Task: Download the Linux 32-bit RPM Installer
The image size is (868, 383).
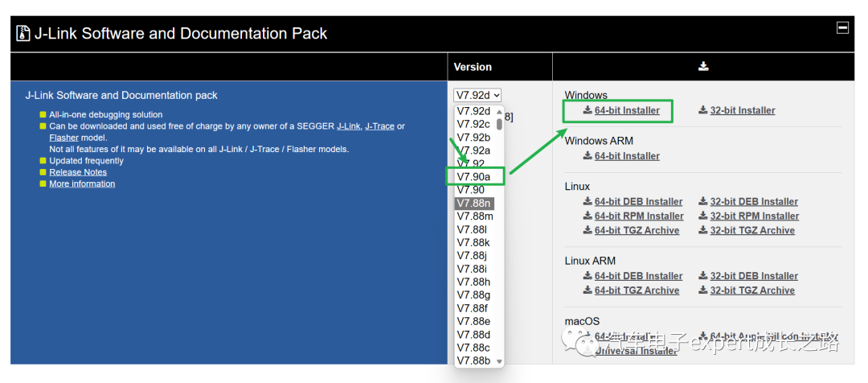Action: click(x=755, y=216)
